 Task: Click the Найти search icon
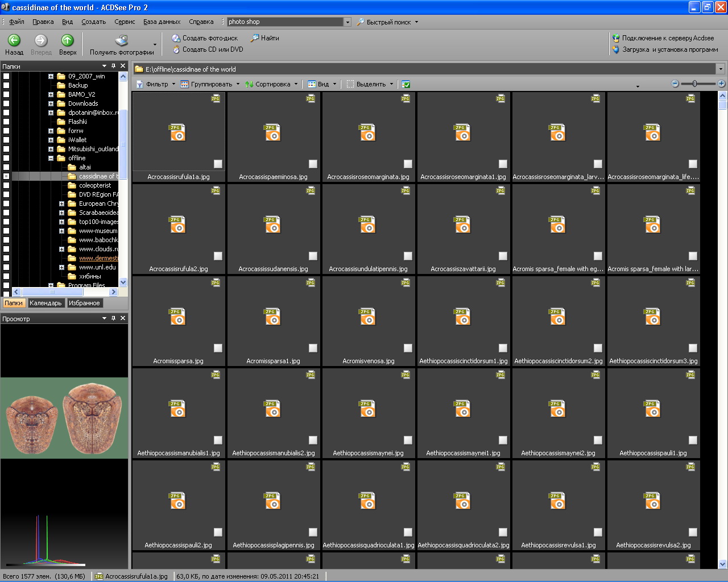coord(255,38)
